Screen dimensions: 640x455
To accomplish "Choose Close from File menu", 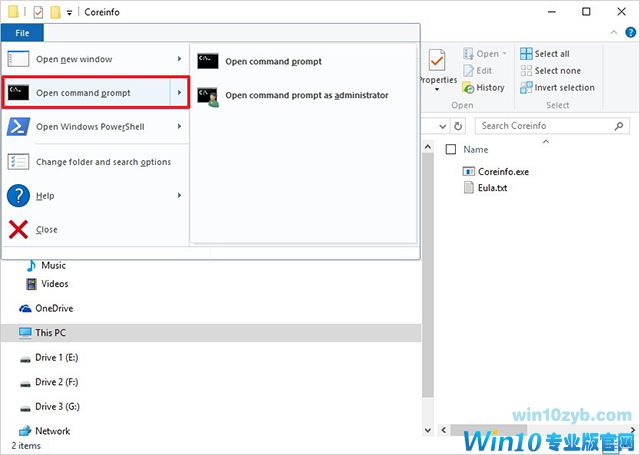I will [x=95, y=230].
